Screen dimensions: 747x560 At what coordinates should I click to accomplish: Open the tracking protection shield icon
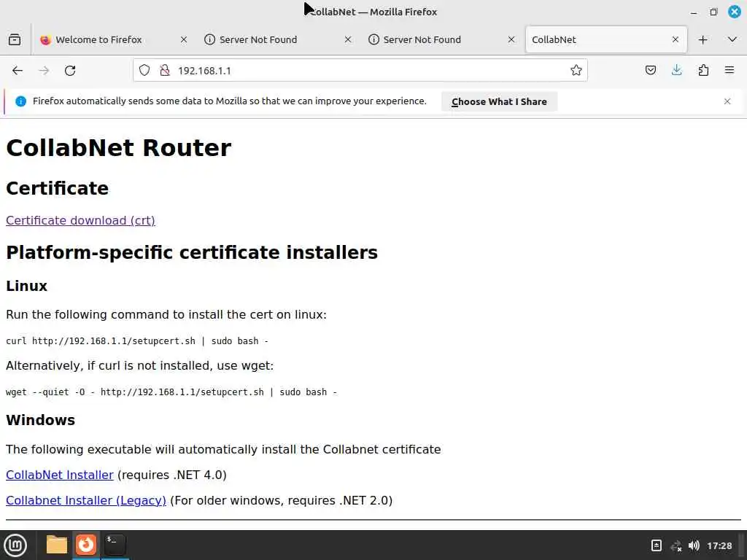pyautogui.click(x=144, y=71)
